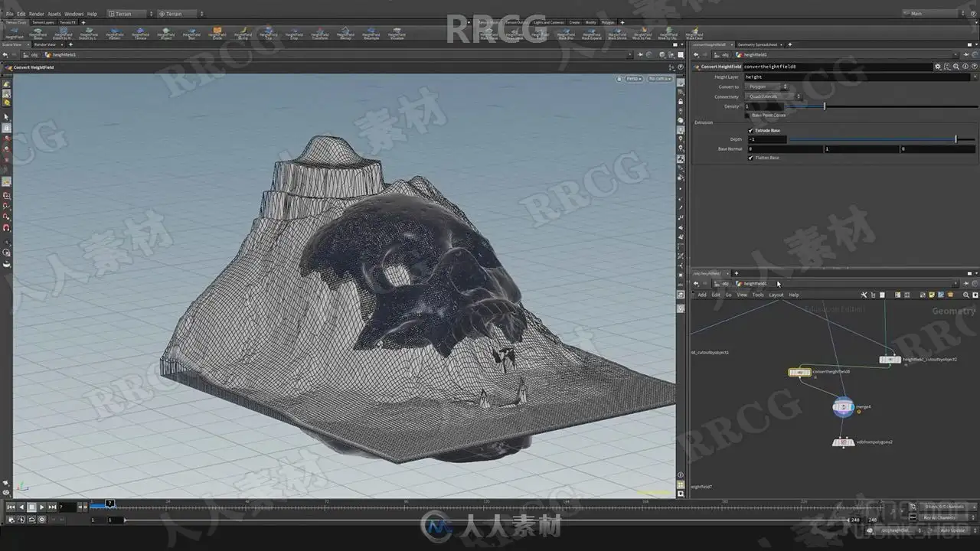Click the HeightField Mask Expand shelf tool
Screen dimensions: 980x551
591,34
